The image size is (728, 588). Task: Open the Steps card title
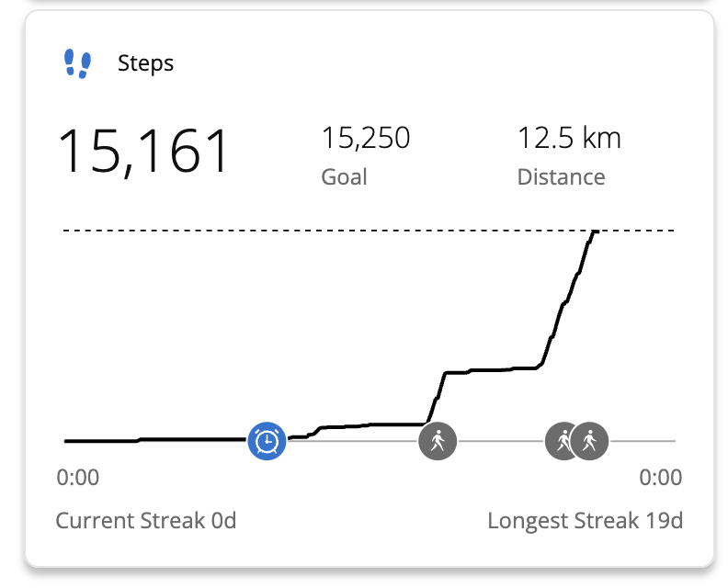coord(145,63)
